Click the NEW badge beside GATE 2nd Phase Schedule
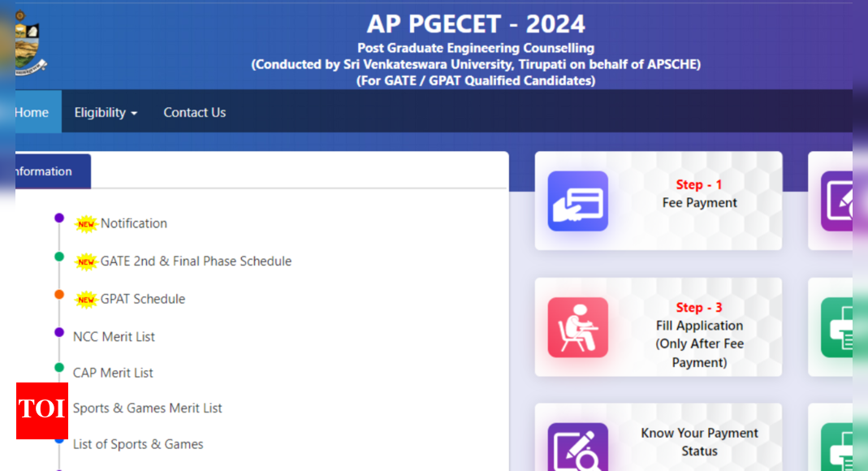868x471 pixels. (x=86, y=261)
